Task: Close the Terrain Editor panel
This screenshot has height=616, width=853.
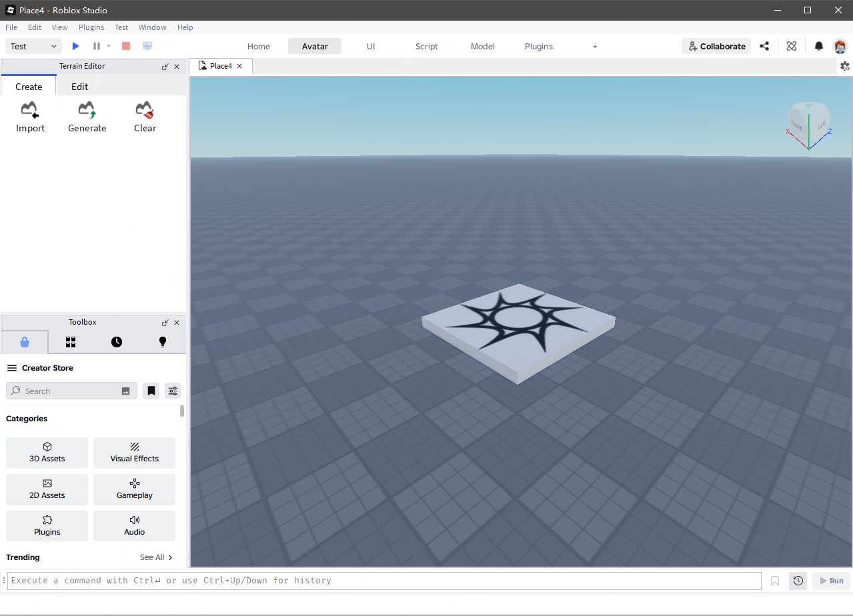Action: point(177,67)
